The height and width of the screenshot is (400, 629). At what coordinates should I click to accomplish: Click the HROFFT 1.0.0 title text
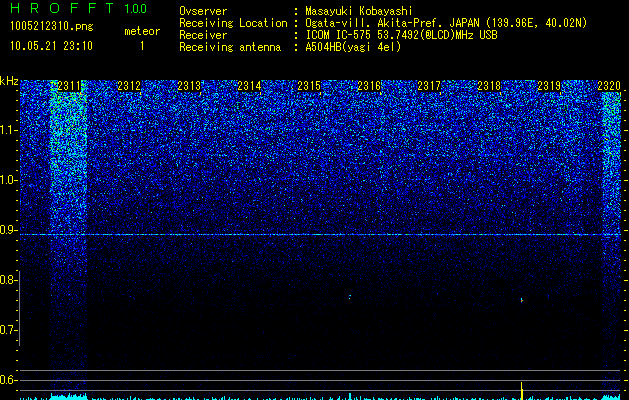click(x=78, y=8)
